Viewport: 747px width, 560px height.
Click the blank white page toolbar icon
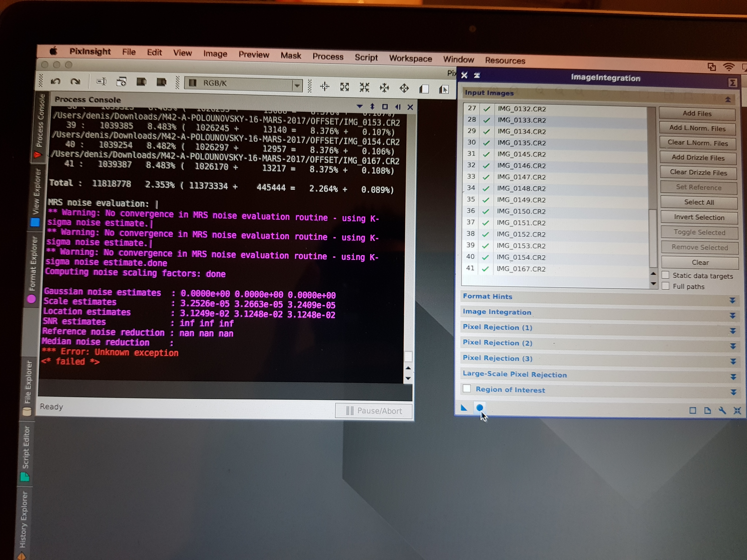(x=424, y=89)
